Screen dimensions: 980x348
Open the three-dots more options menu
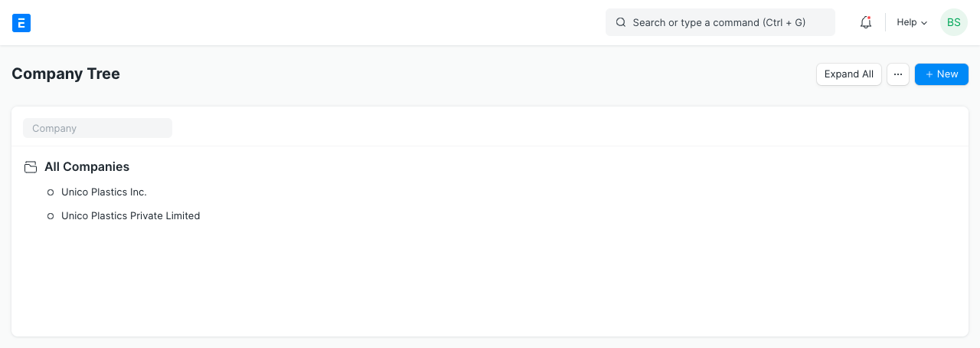point(898,74)
